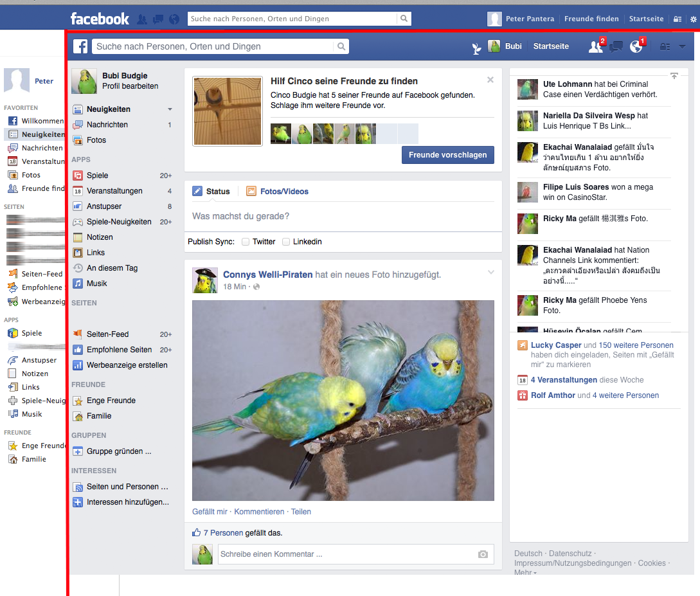This screenshot has height=596, width=700.
Task: Open the Connys Welli-Piraten page link
Action: click(268, 275)
